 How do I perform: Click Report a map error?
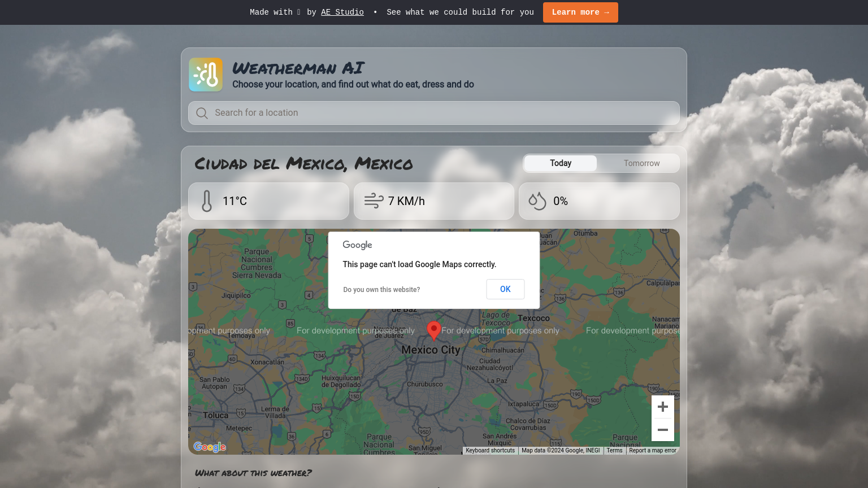(652, 450)
